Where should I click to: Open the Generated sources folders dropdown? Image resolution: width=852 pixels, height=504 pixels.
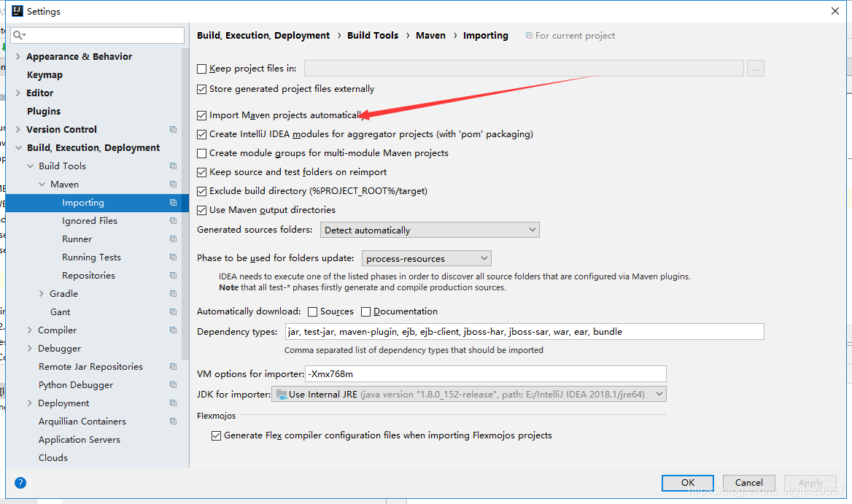point(430,230)
